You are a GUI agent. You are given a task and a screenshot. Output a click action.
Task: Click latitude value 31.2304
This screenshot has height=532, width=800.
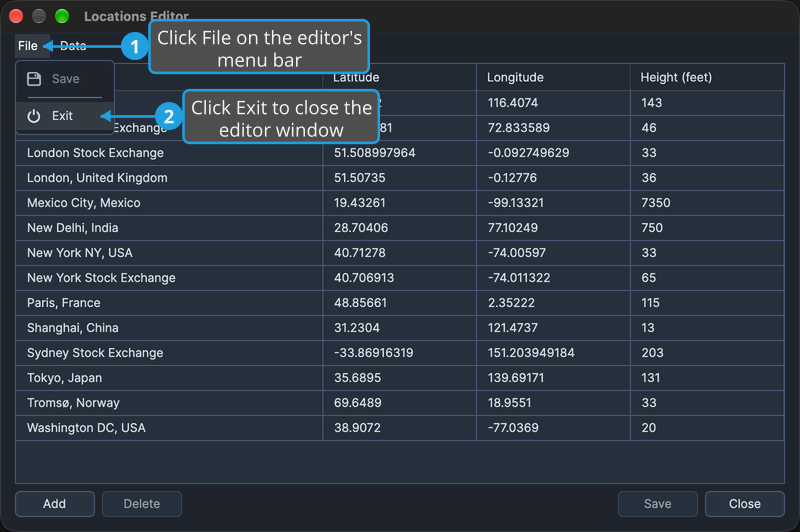(357, 328)
